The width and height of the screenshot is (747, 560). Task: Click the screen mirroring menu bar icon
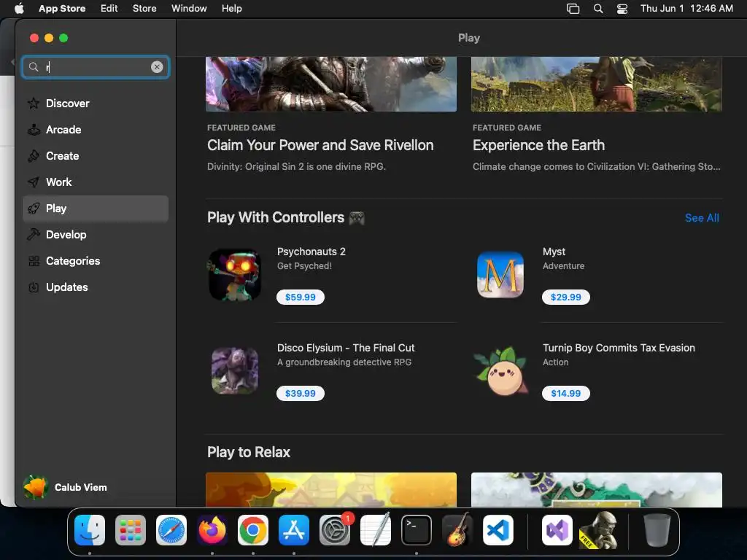tap(573, 9)
